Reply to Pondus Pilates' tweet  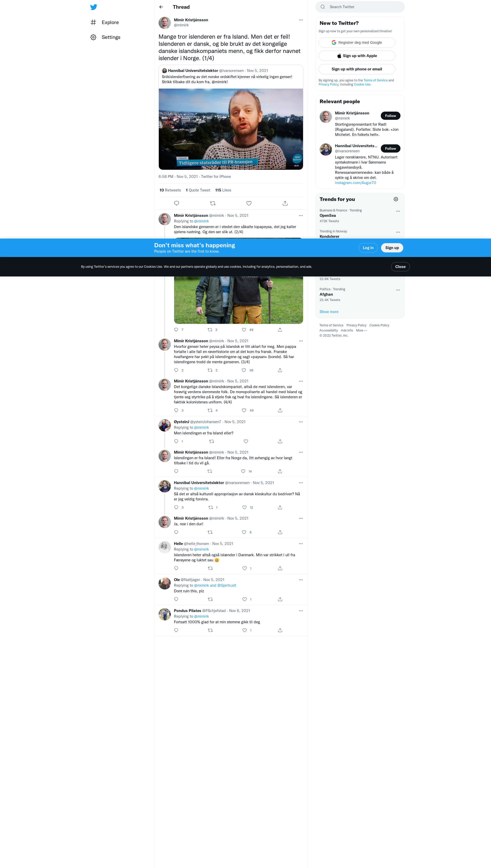tap(176, 630)
